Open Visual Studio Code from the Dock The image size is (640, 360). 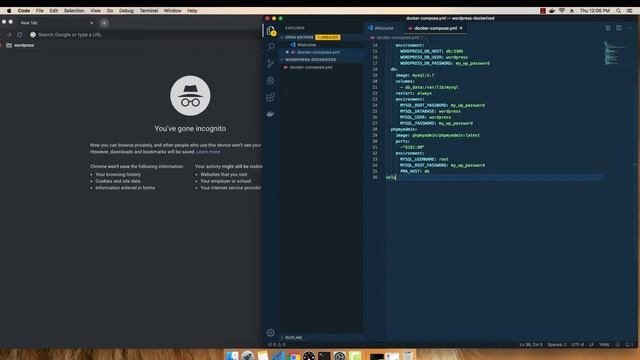(x=278, y=356)
